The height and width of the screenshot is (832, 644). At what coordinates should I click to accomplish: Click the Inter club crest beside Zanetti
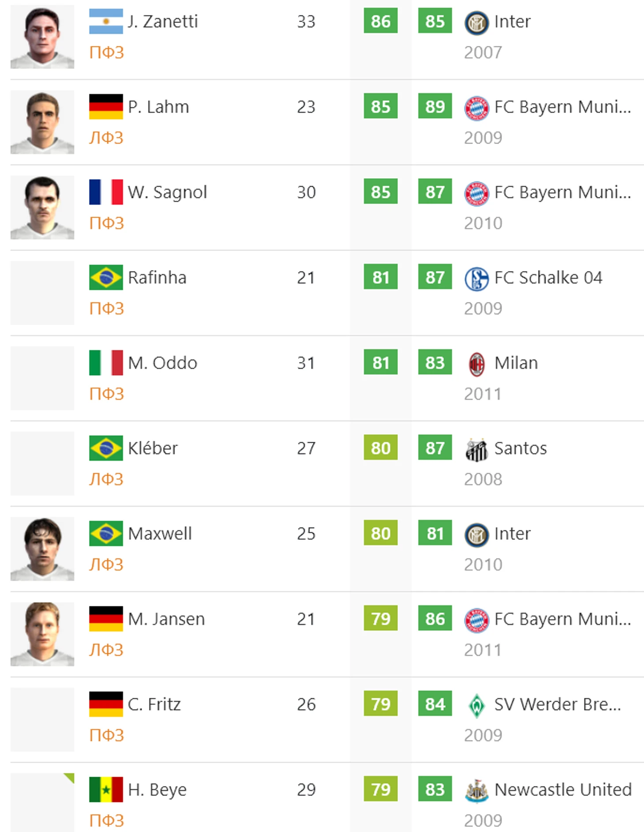[x=476, y=23]
